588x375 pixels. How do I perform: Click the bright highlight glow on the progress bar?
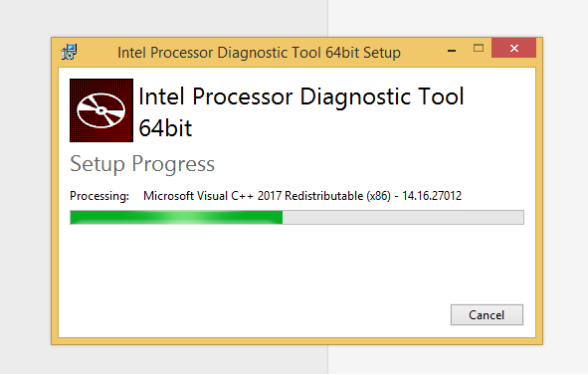pos(184,217)
